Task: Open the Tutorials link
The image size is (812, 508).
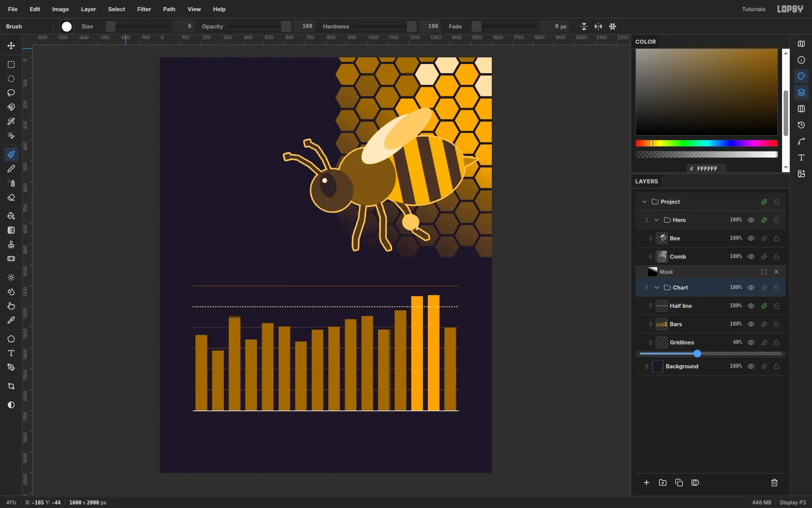Action: click(x=754, y=9)
